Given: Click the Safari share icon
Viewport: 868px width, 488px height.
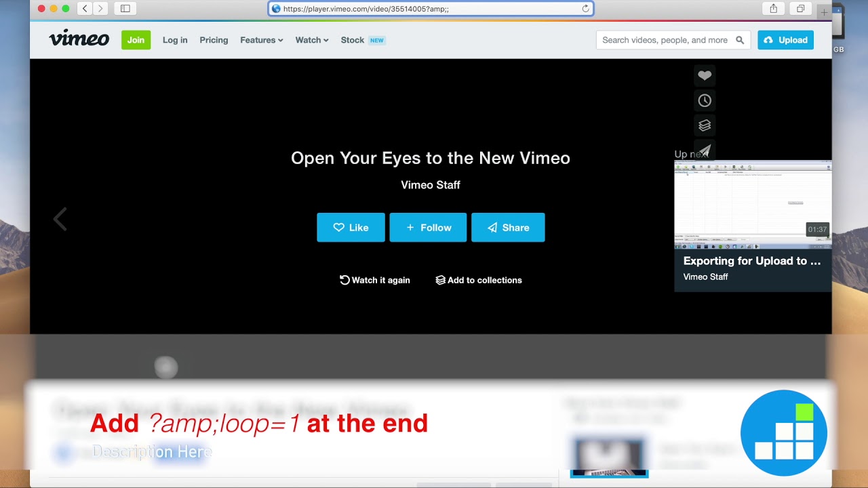Looking at the screenshot, I should point(774,9).
